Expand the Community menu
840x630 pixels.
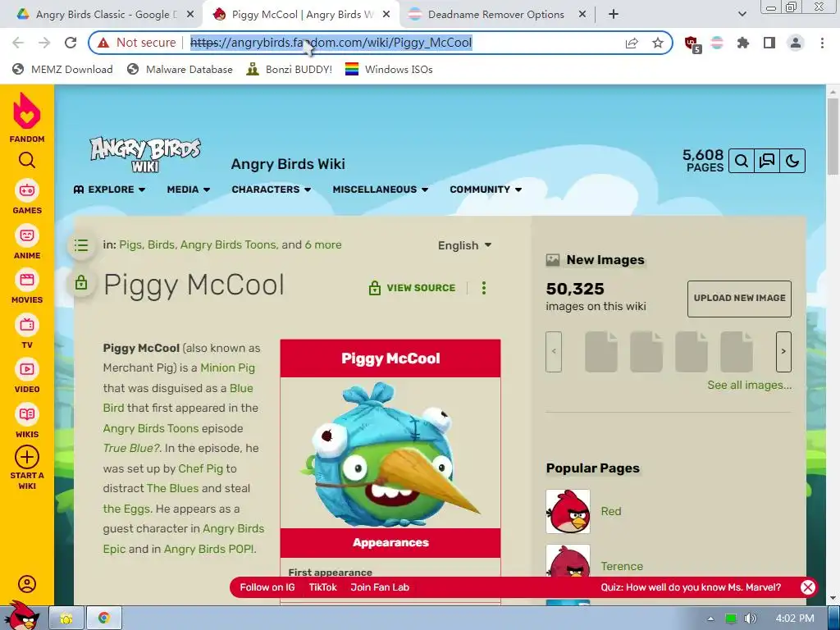[486, 189]
